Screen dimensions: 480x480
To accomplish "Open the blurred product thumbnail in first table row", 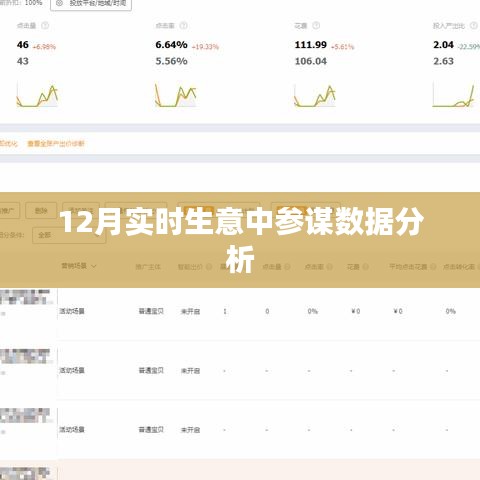I will point(25,297).
